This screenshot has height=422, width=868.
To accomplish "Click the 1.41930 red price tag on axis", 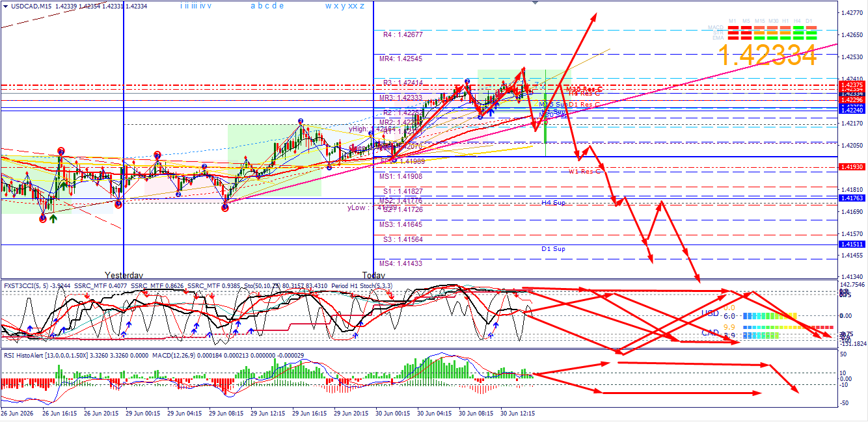I will coord(852,167).
